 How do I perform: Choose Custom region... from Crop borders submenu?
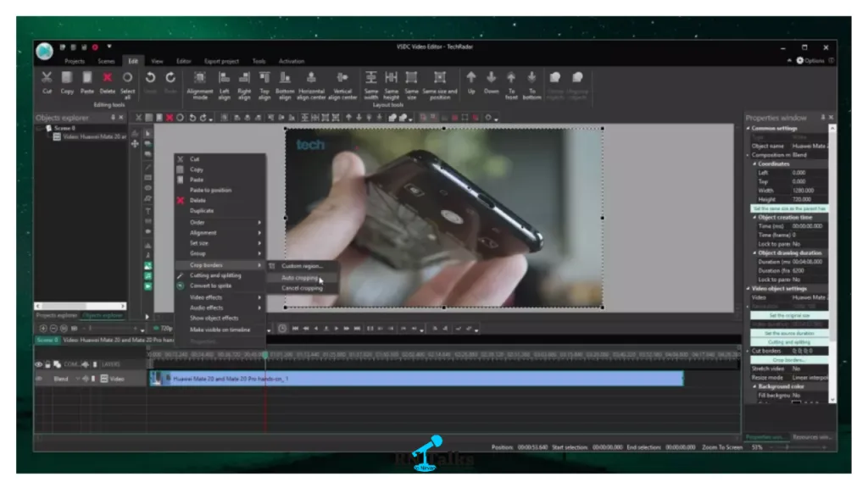(x=303, y=266)
